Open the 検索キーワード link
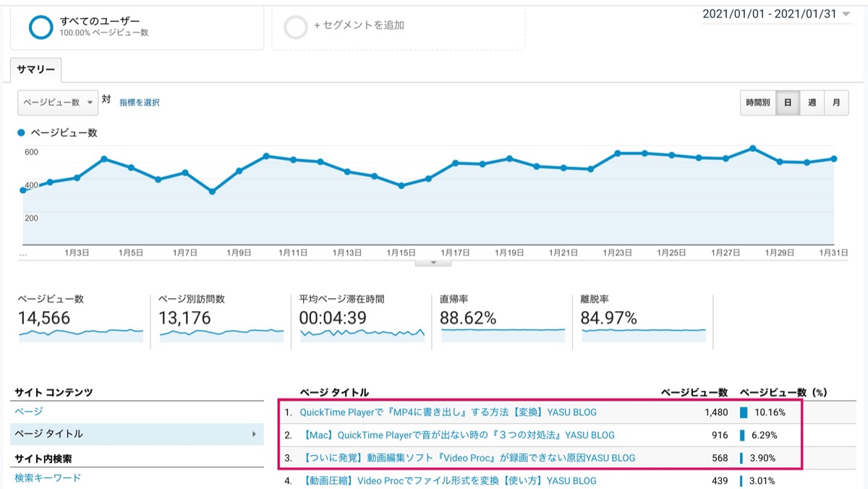The image size is (868, 489). point(48,477)
